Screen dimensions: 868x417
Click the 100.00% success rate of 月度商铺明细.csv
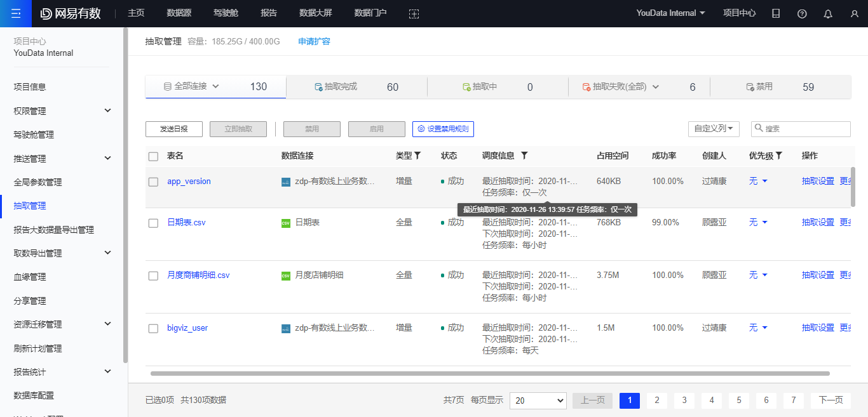[x=667, y=275]
